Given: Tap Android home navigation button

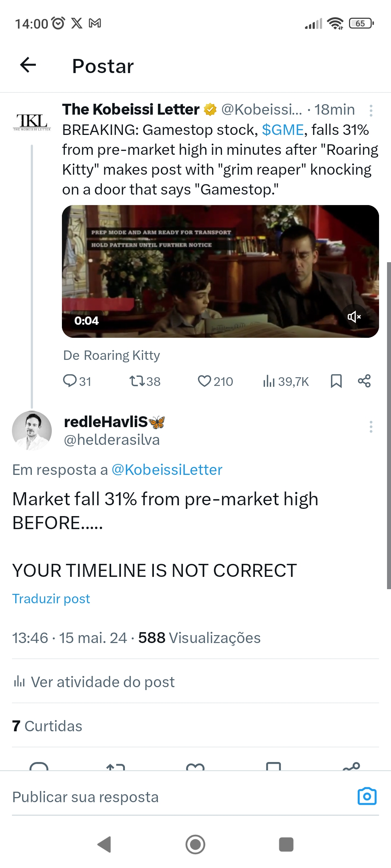Looking at the screenshot, I should (195, 844).
